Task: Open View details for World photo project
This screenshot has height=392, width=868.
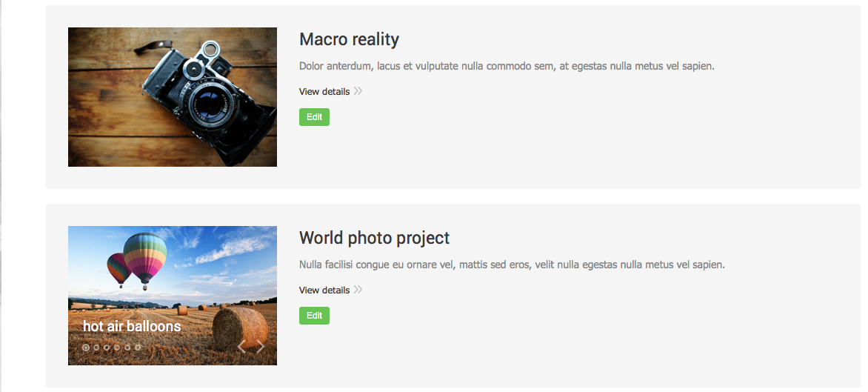Action: (324, 290)
